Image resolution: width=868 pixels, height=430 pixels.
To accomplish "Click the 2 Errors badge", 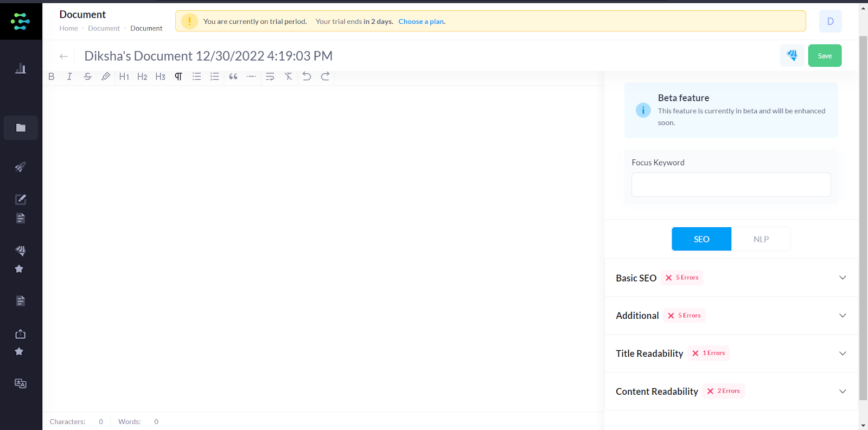I will coord(723,391).
